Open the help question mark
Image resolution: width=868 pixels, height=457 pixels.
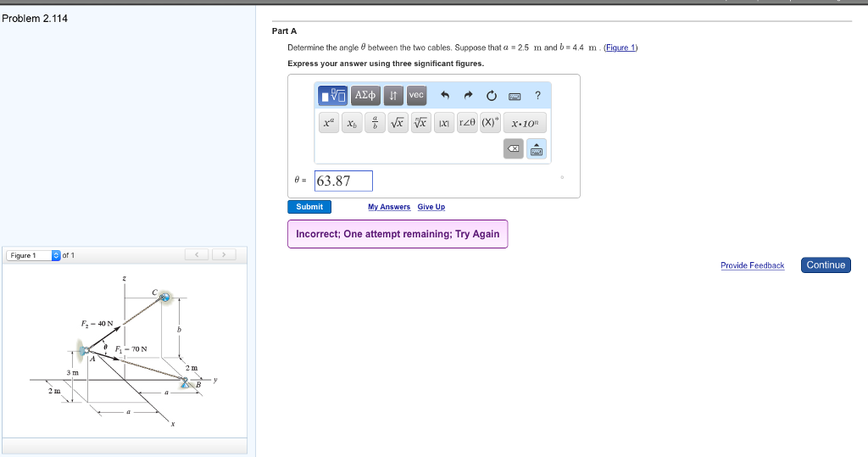(537, 95)
